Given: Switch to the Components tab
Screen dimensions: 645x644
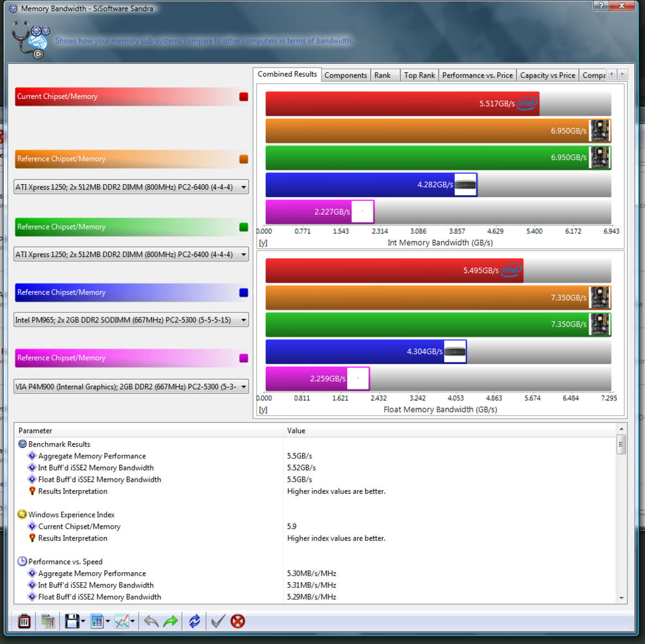Looking at the screenshot, I should (x=345, y=75).
